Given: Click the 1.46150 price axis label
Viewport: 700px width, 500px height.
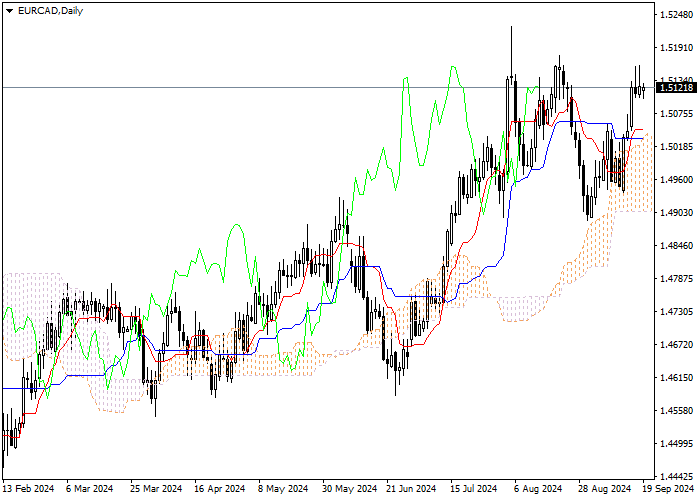Looking at the screenshot, I should 676,378.
